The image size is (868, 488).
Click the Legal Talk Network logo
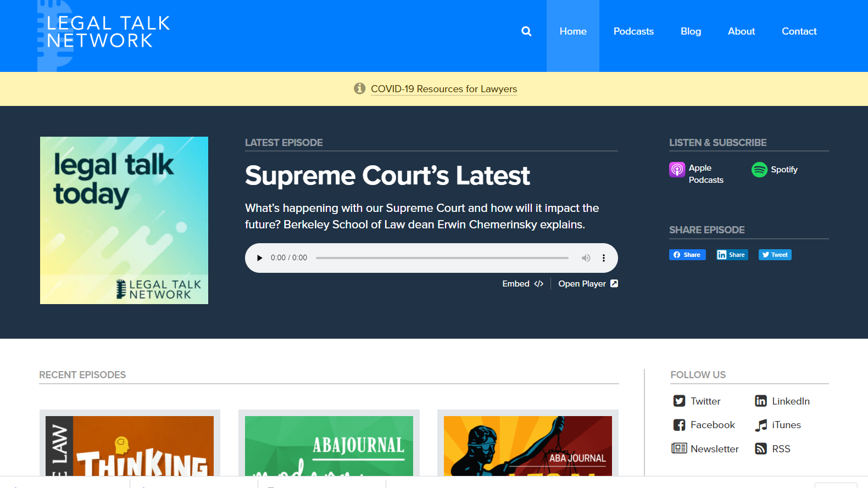coord(104,35)
